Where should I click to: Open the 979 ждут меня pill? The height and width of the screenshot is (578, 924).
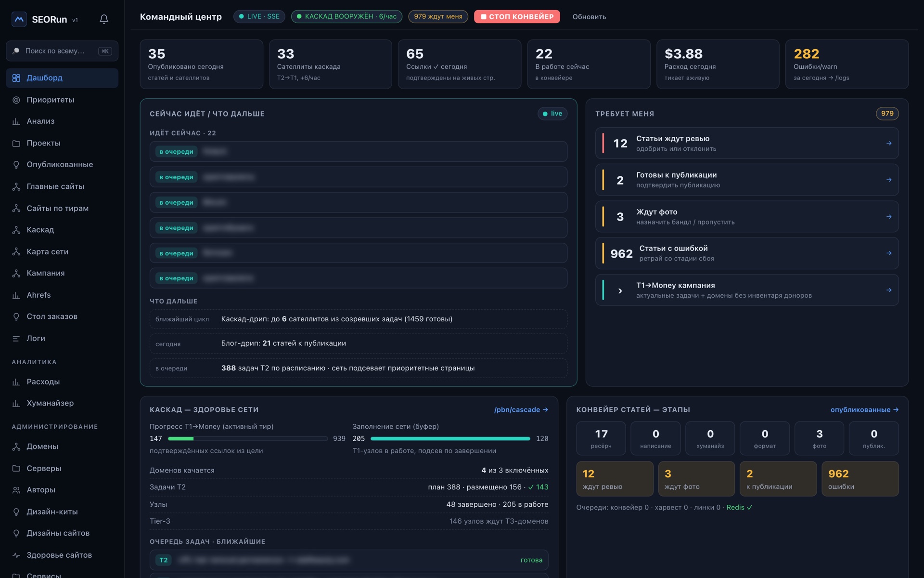438,16
